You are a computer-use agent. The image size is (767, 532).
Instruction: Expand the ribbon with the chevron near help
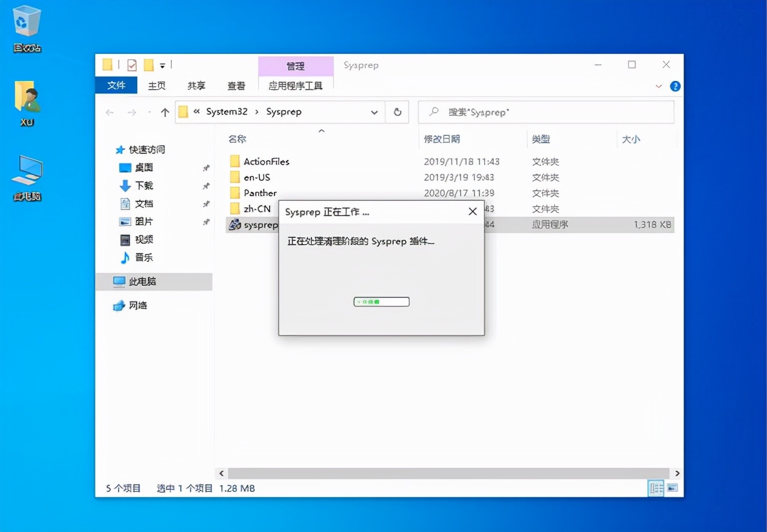click(x=659, y=86)
